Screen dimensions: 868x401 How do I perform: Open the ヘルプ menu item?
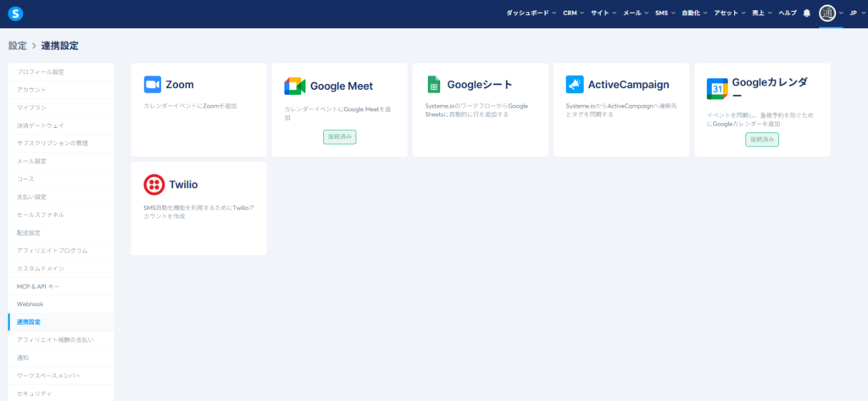coord(787,14)
